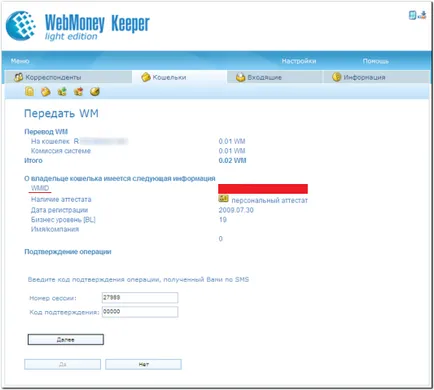
Task: Click the Номер сессии input field
Action: coord(140,298)
